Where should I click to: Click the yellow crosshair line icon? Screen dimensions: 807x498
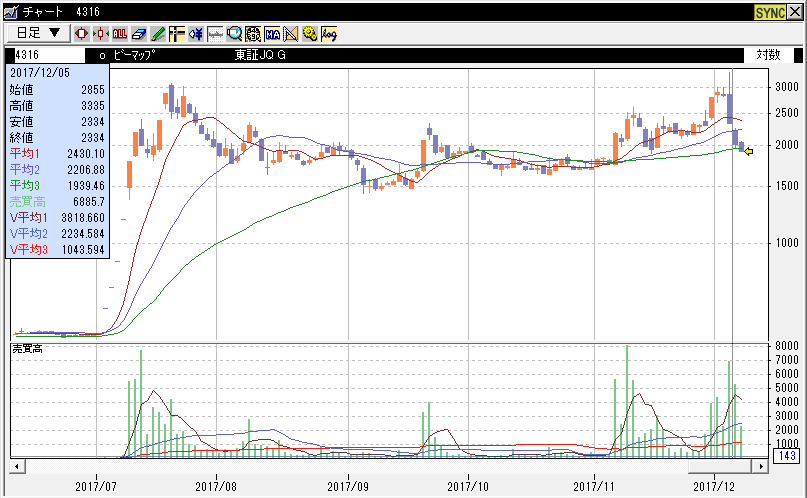pyautogui.click(x=177, y=33)
